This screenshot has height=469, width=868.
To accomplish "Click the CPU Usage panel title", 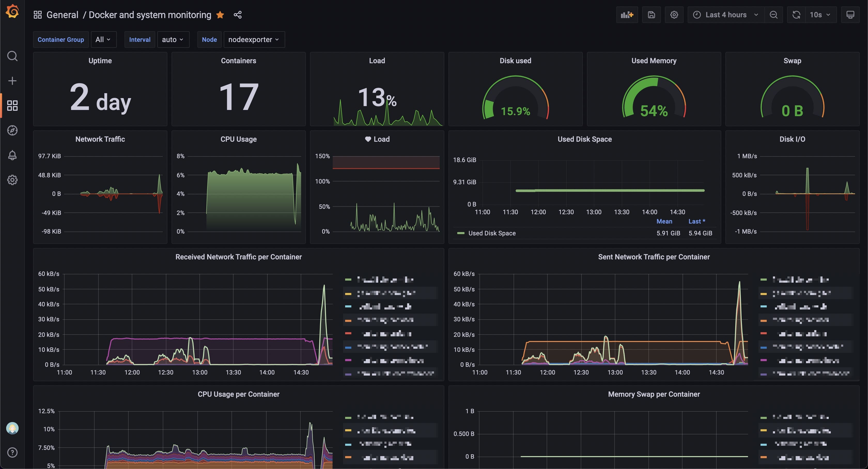I will coord(238,139).
